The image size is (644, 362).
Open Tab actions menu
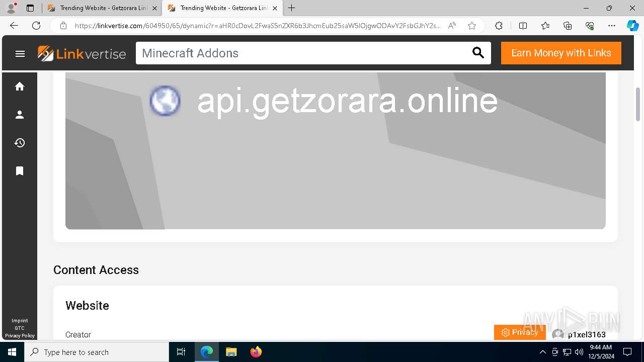tap(30, 8)
